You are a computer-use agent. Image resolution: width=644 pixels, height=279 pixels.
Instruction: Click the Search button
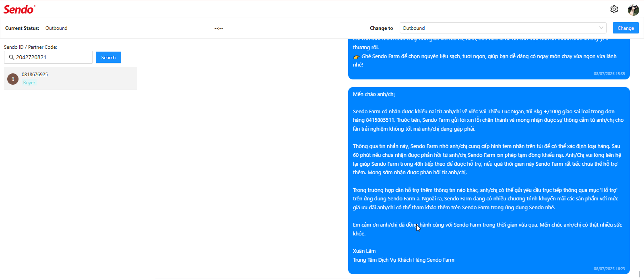[108, 57]
